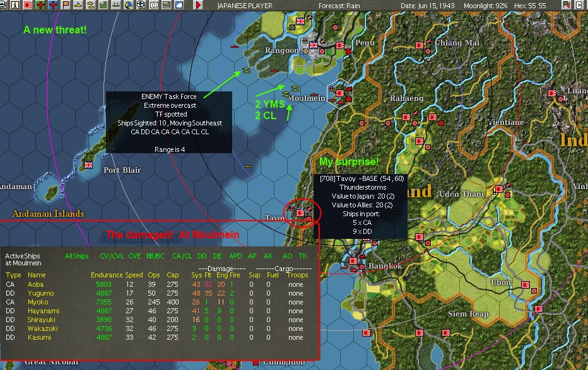The width and height of the screenshot is (588, 370).
Task: Filter ship list by CVE
Action: click(x=134, y=256)
